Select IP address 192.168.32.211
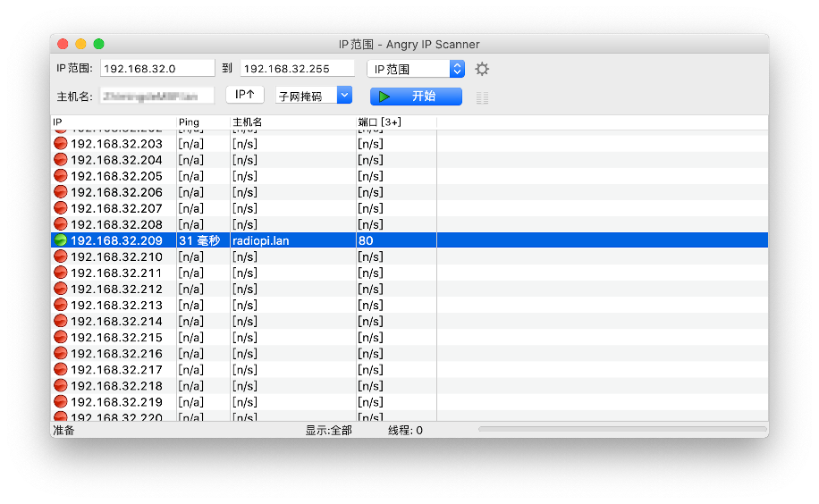Screen dimensions: 819x504 116,273
